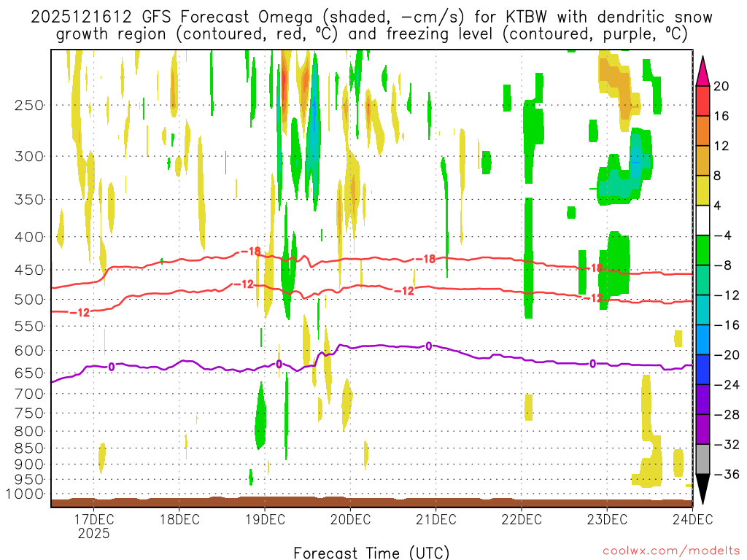Click the 23DEC label on time axis
Image resolution: width=747 pixels, height=560 pixels.
[607, 519]
